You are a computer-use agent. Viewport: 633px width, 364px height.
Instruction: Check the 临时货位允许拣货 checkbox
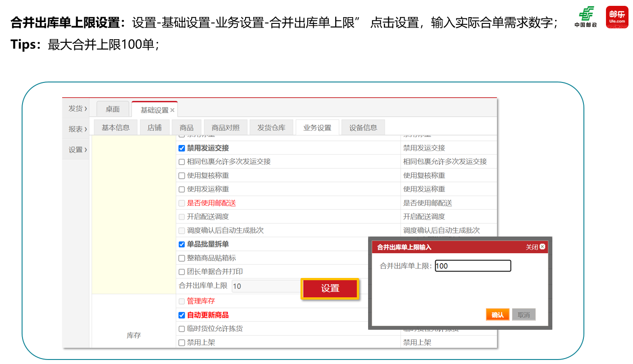(x=182, y=329)
